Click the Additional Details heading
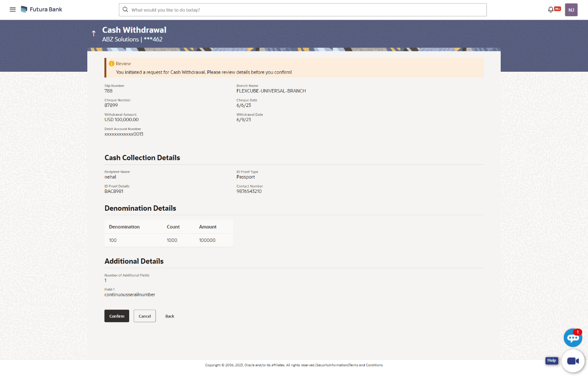 coord(134,261)
